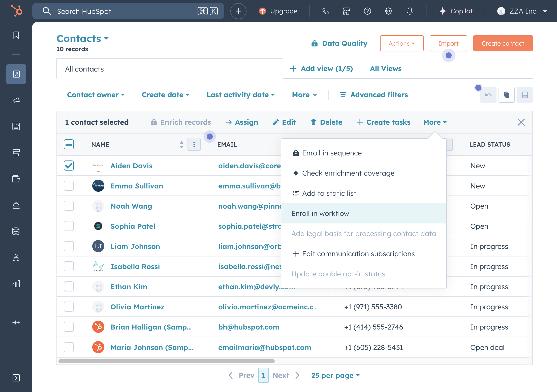This screenshot has width=557, height=392.
Task: Uncheck the Aiden Davis row checkbox
Action: coord(69,166)
